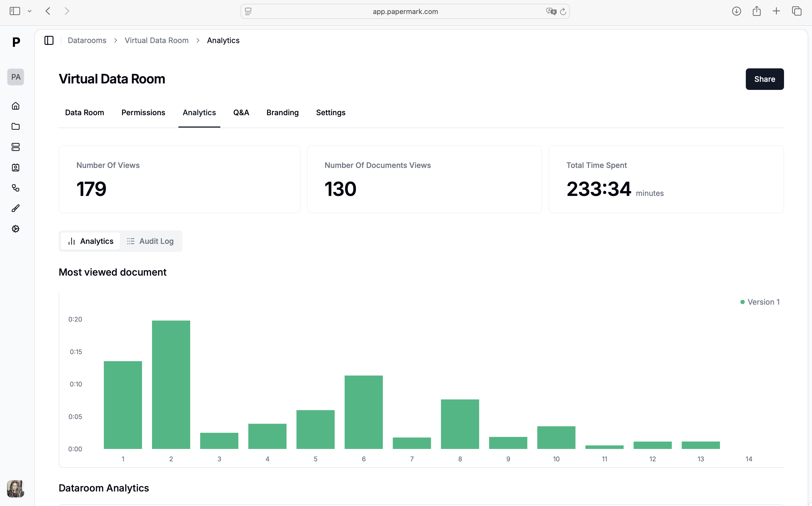Viewport: 812px width, 506px height.
Task: Switch to the Permissions tab
Action: coord(143,113)
